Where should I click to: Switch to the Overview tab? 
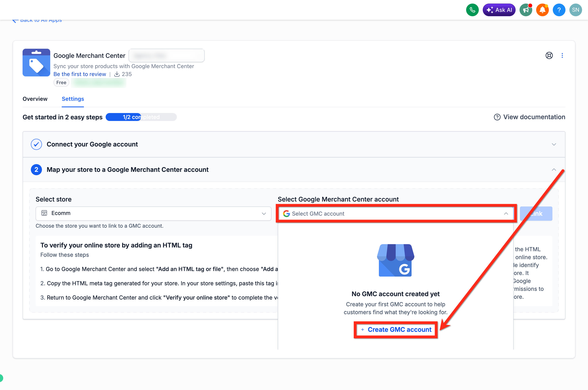(x=35, y=99)
